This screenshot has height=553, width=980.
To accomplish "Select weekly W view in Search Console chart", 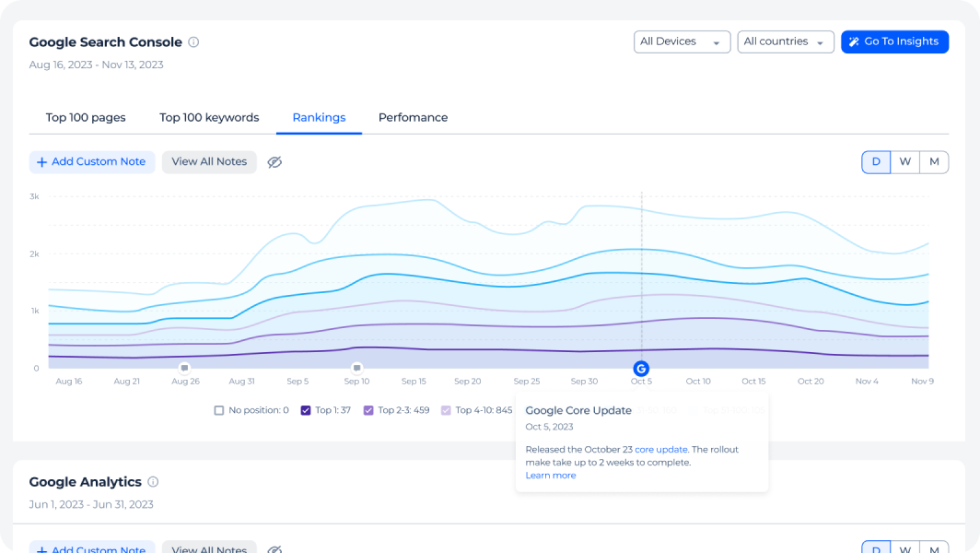I will (x=905, y=162).
